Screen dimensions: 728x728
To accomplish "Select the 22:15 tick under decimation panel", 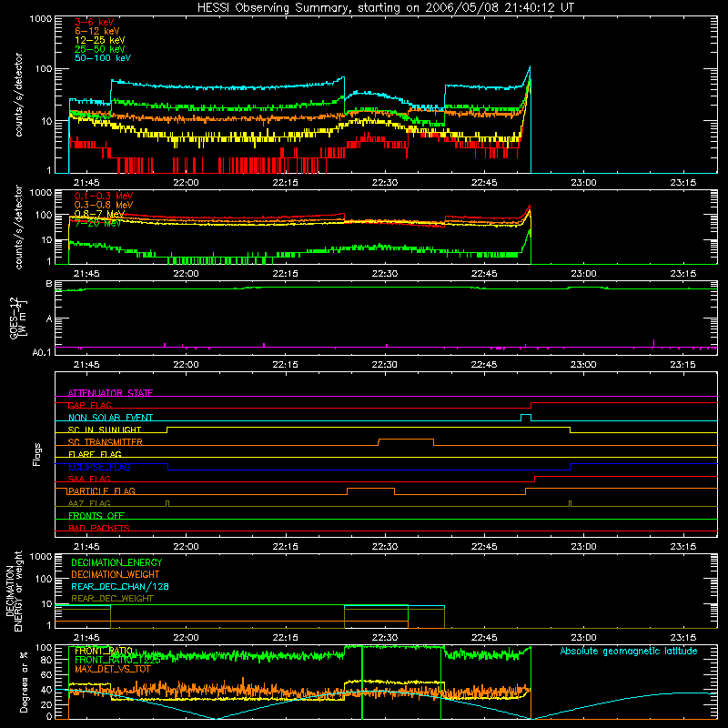I will pos(285,638).
